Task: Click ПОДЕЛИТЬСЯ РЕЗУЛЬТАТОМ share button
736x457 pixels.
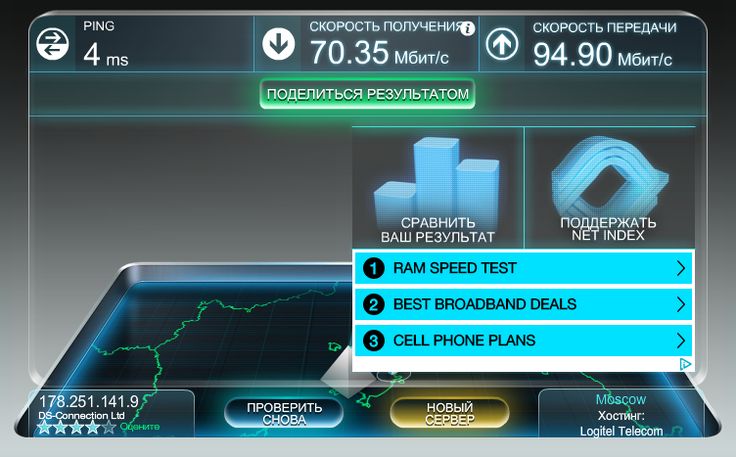Action: (x=368, y=94)
